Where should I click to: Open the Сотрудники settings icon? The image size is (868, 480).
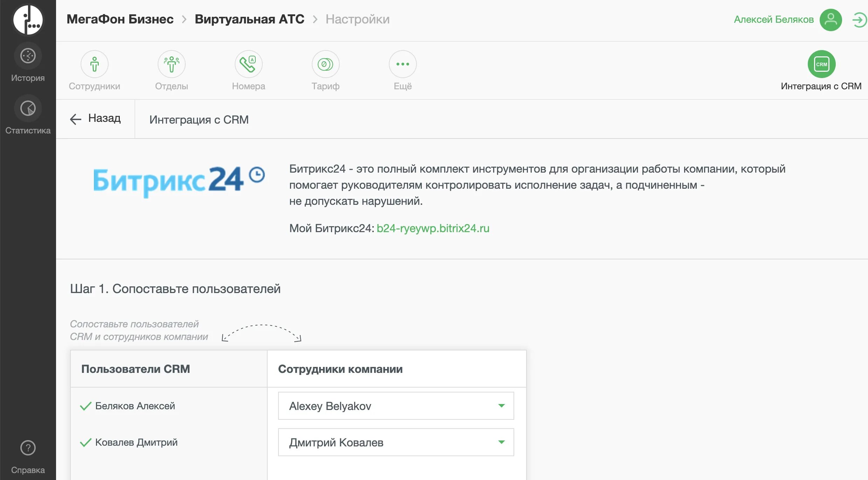coord(95,64)
